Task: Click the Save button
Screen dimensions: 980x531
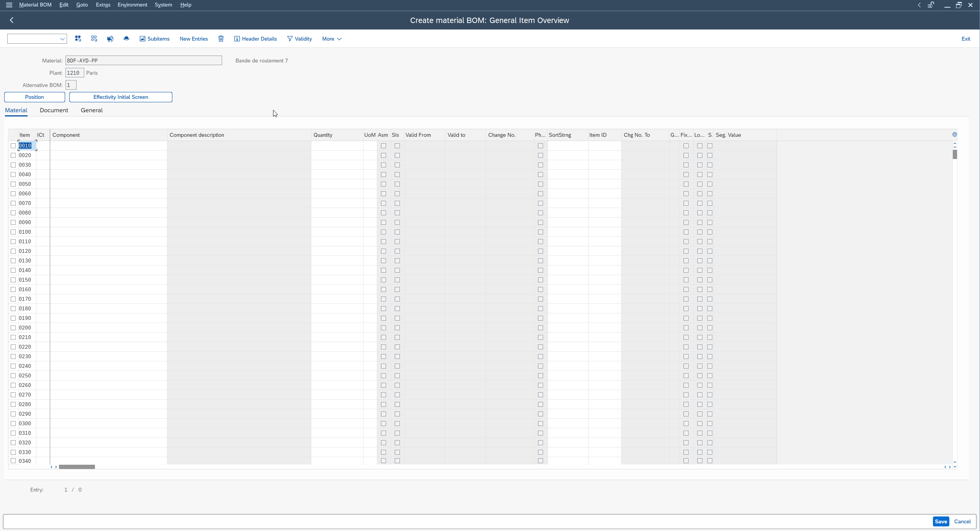Action: click(941, 521)
